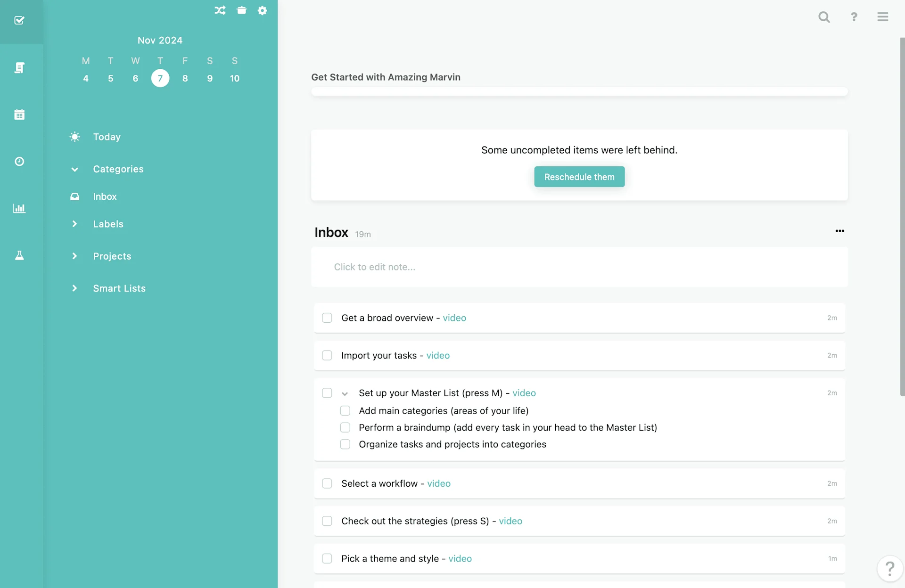Image resolution: width=905 pixels, height=588 pixels.
Task: Open the hamburger menu at top right
Action: 882,17
